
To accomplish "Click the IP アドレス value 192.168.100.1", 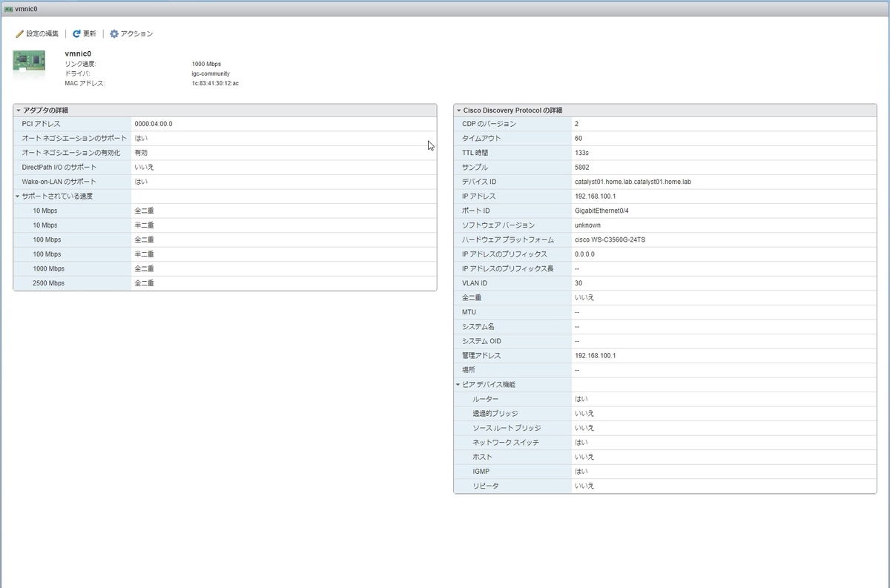I will (x=595, y=196).
